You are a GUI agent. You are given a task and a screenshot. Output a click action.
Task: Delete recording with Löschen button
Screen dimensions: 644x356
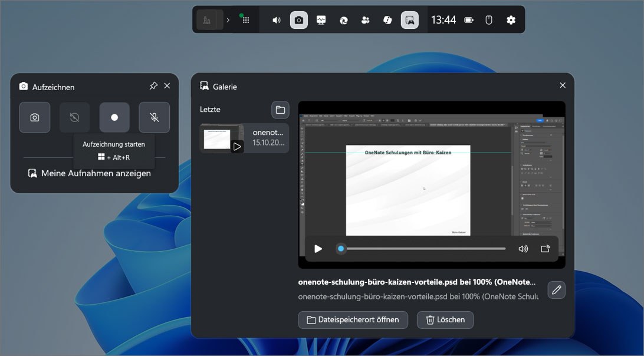point(445,319)
